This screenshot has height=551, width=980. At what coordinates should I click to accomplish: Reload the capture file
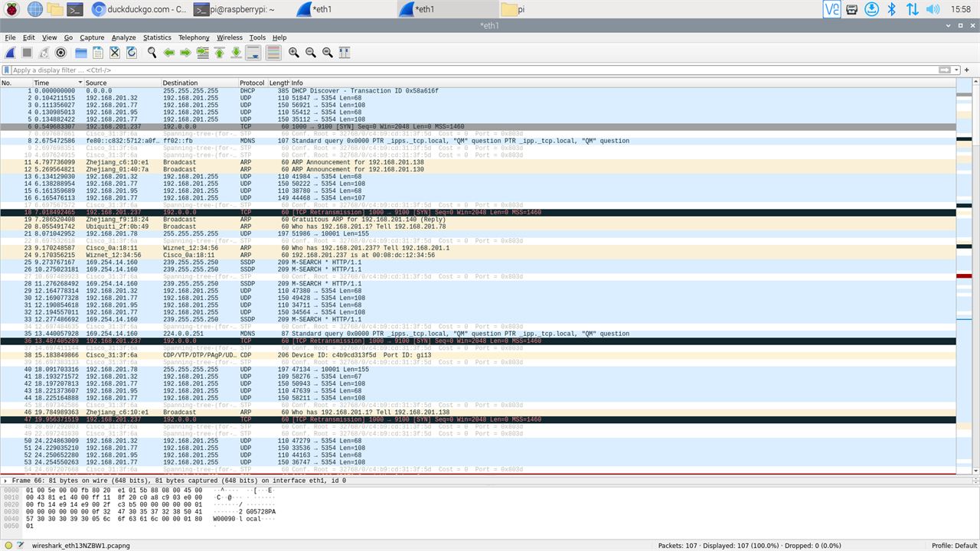(x=131, y=53)
